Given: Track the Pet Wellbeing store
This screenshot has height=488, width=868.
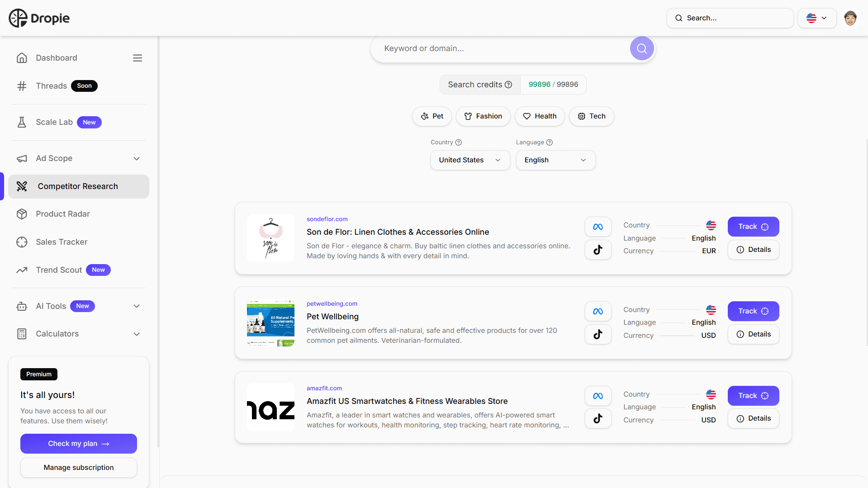Looking at the screenshot, I should pos(753,311).
